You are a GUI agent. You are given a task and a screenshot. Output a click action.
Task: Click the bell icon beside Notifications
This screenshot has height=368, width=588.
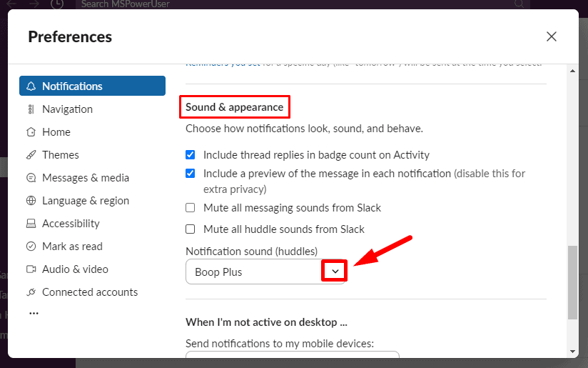click(31, 86)
